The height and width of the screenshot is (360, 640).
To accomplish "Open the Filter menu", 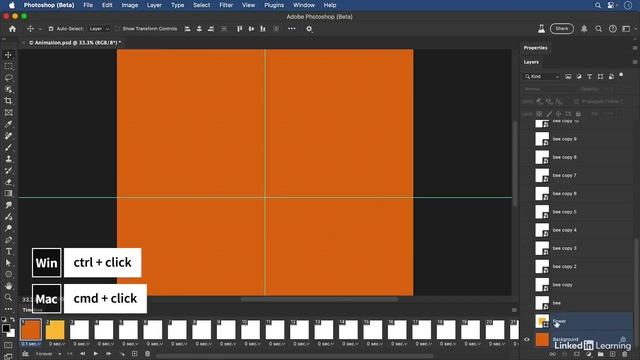I will (226, 5).
